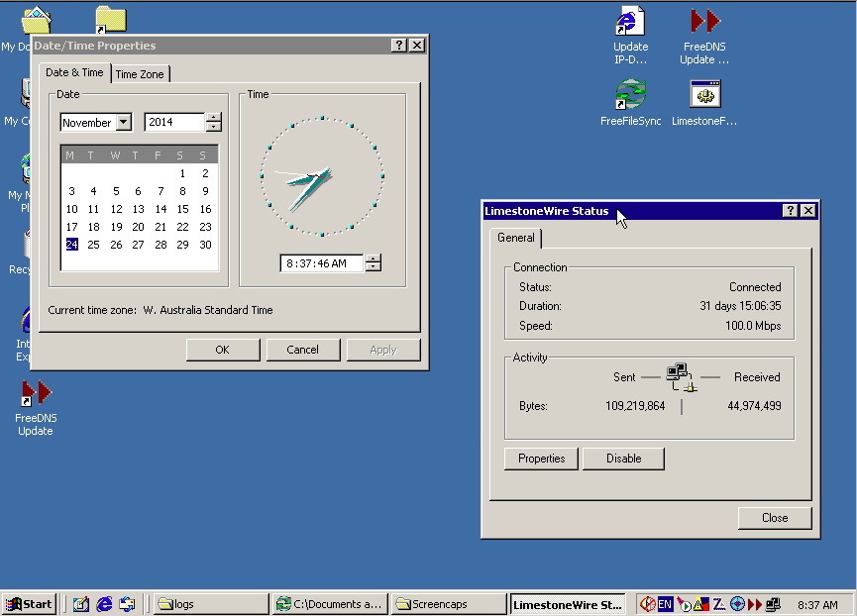Select day 23 in the calendar
Image resolution: width=857 pixels, height=616 pixels.
(x=205, y=227)
